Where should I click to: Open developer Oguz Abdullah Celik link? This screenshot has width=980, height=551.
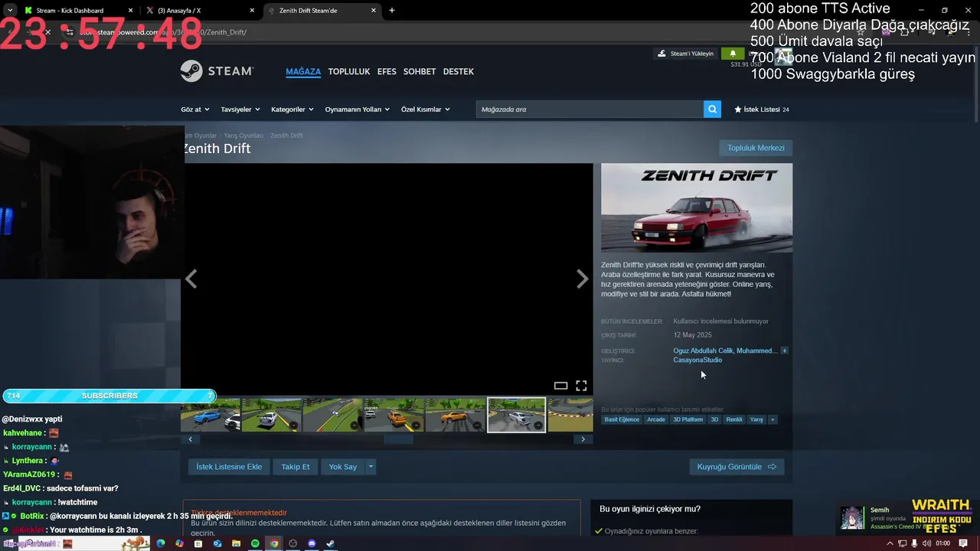point(703,350)
